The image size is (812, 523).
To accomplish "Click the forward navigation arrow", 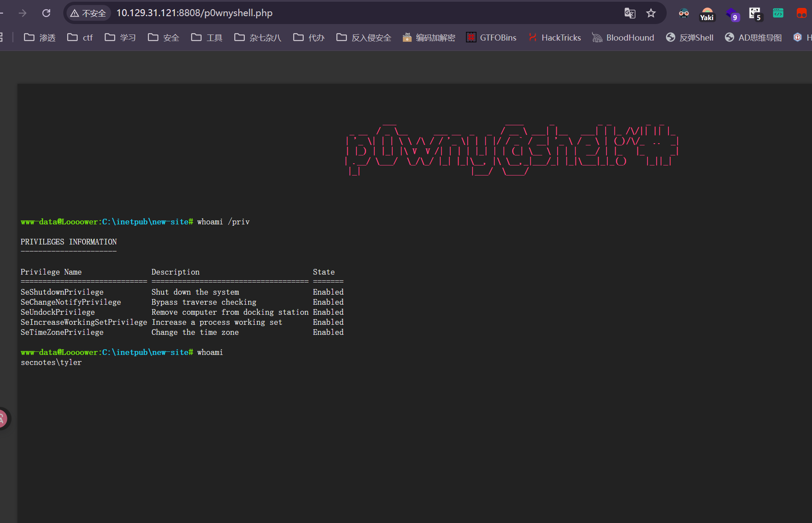I will [23, 13].
